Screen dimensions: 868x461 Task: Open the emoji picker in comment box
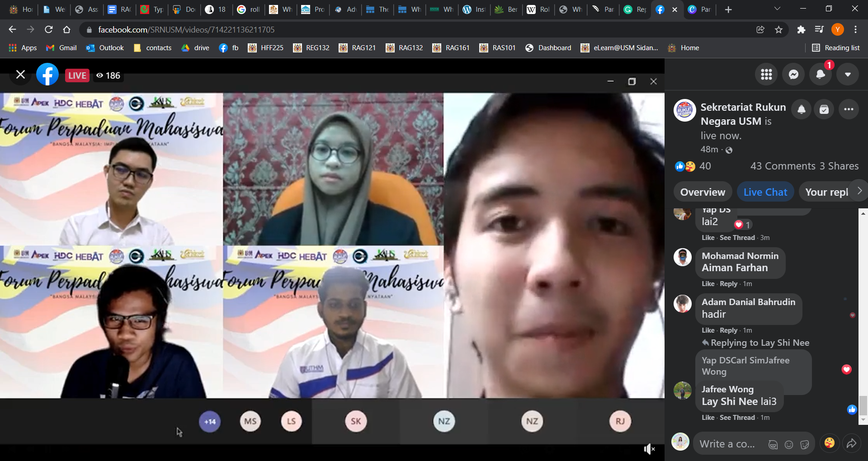click(x=789, y=445)
